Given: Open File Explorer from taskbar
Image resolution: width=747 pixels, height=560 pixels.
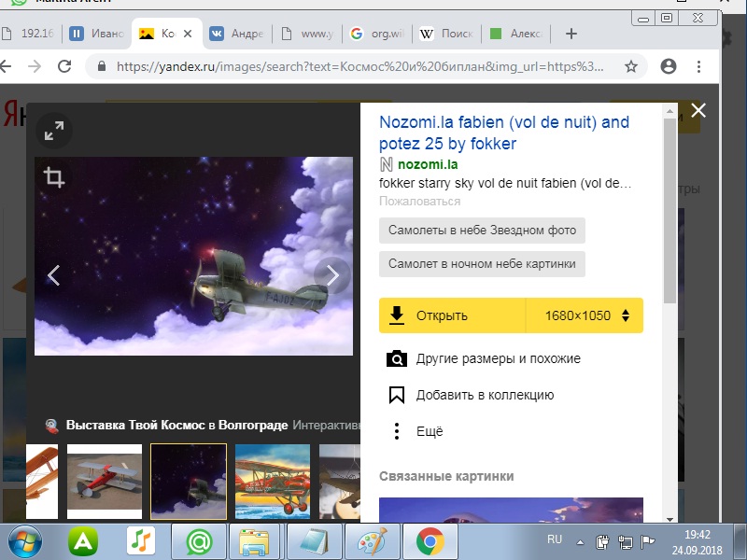Looking at the screenshot, I should pos(257,542).
